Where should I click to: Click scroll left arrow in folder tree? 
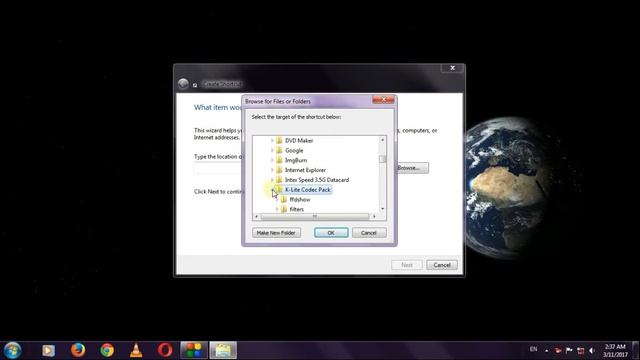(256, 217)
